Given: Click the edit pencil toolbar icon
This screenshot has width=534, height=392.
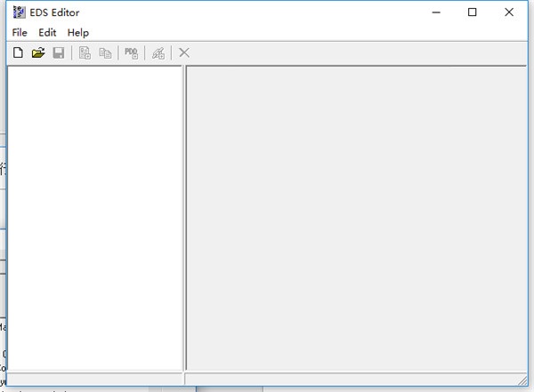Looking at the screenshot, I should 158,53.
